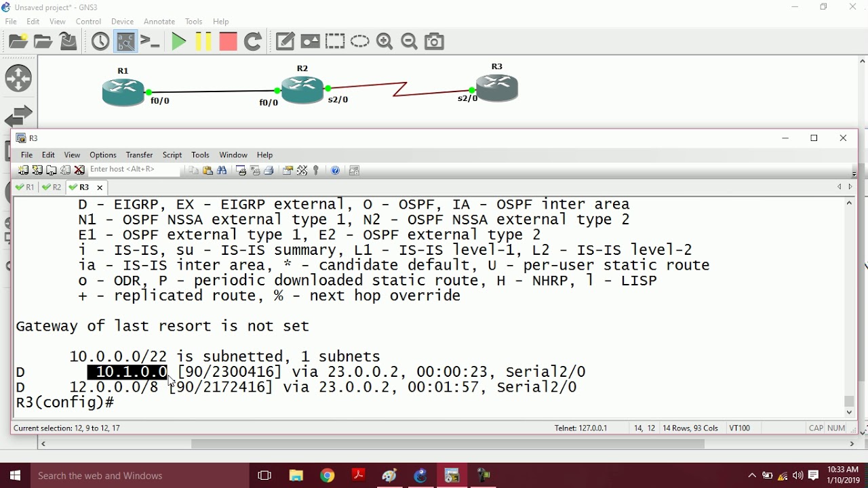Click previous tab arrow in tab bar
Screen dimensions: 868x488
[x=840, y=187]
